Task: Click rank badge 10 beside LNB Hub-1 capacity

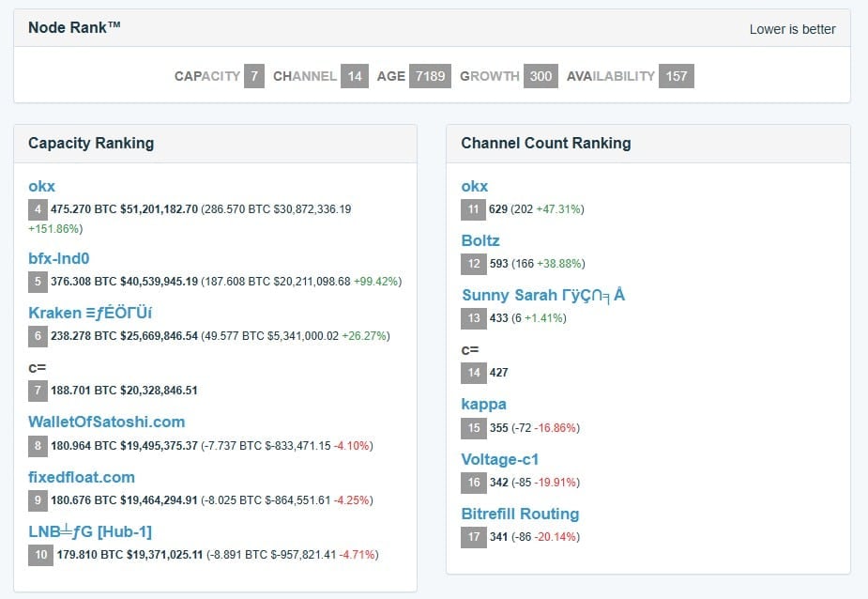Action: point(41,555)
